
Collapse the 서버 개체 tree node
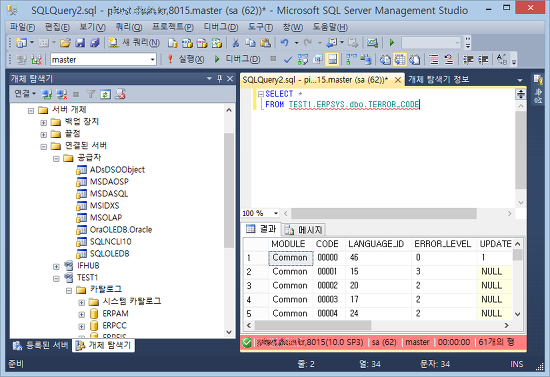(31, 111)
